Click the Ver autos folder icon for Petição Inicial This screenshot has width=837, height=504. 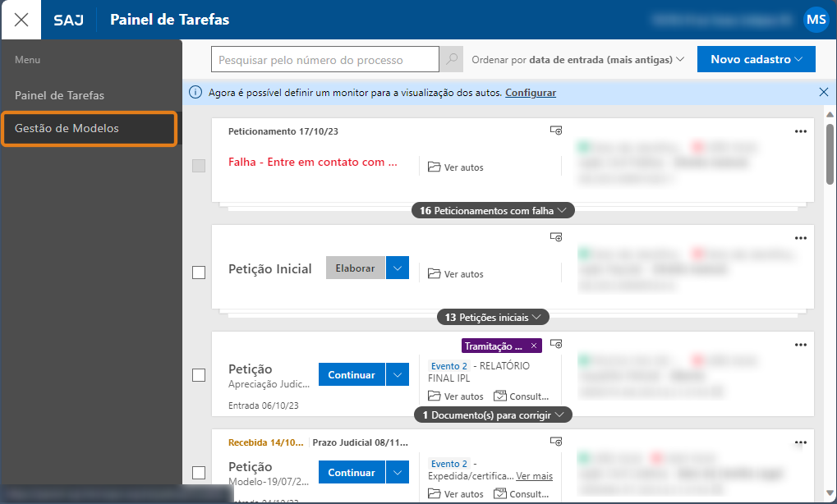click(x=433, y=273)
